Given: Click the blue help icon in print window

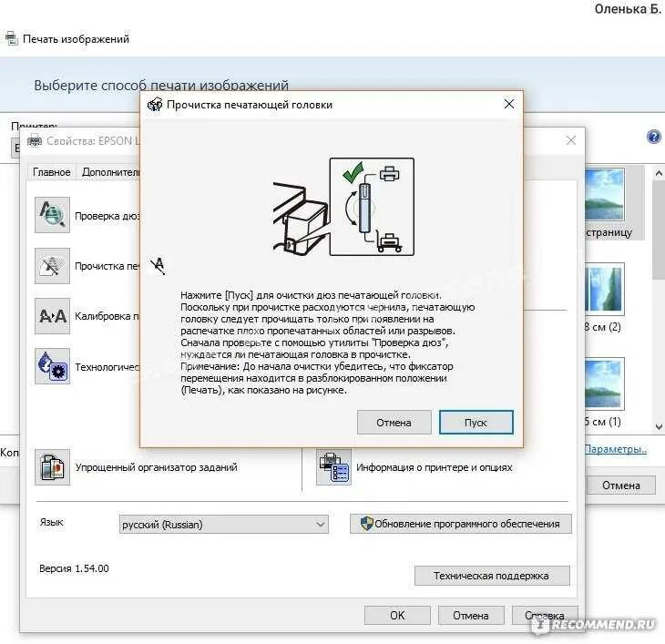Looking at the screenshot, I should [653, 137].
